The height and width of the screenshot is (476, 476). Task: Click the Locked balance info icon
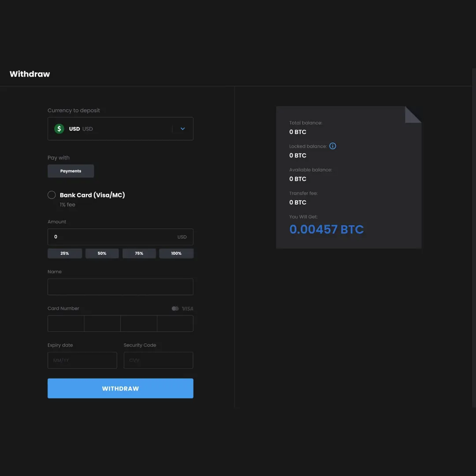(x=333, y=146)
